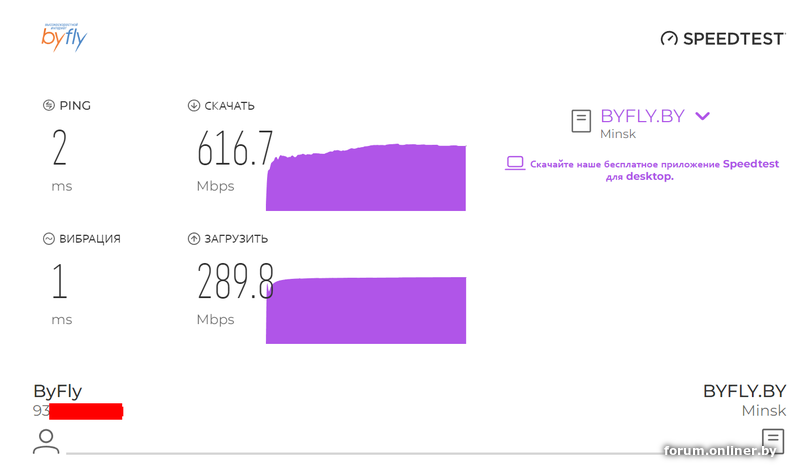800x474 pixels.
Task: Click the purple upload speed graph
Action: coord(366,310)
